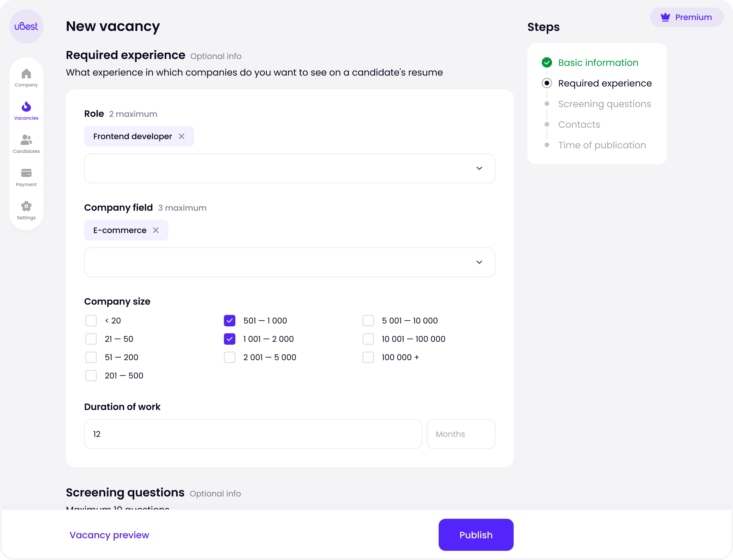733x560 pixels.
Task: Expand the Company field dropdown
Action: pyautogui.click(x=289, y=262)
